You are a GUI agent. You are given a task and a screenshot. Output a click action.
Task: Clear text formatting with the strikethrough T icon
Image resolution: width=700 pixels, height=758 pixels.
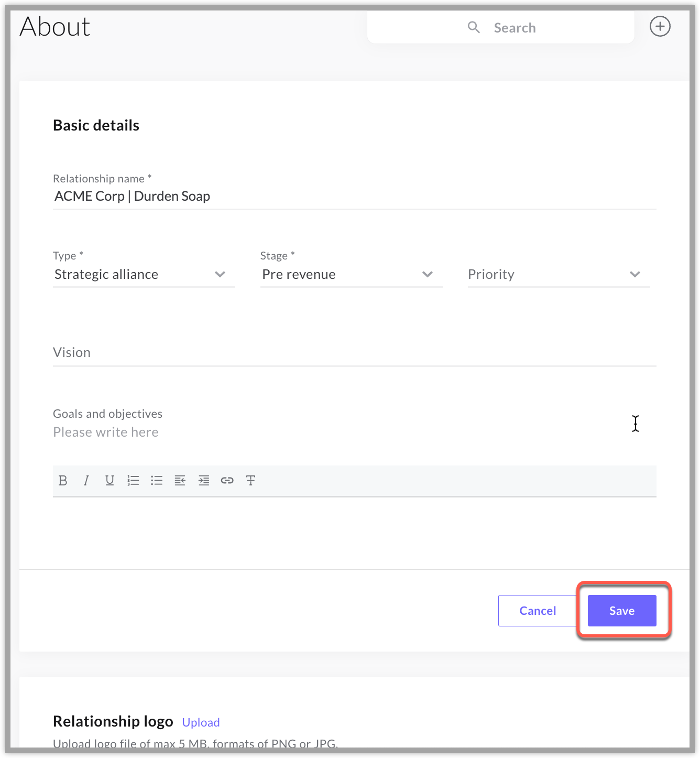[x=250, y=480]
